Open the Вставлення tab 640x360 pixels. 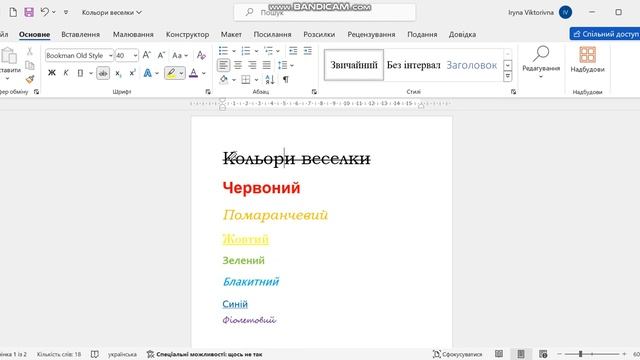(x=80, y=34)
